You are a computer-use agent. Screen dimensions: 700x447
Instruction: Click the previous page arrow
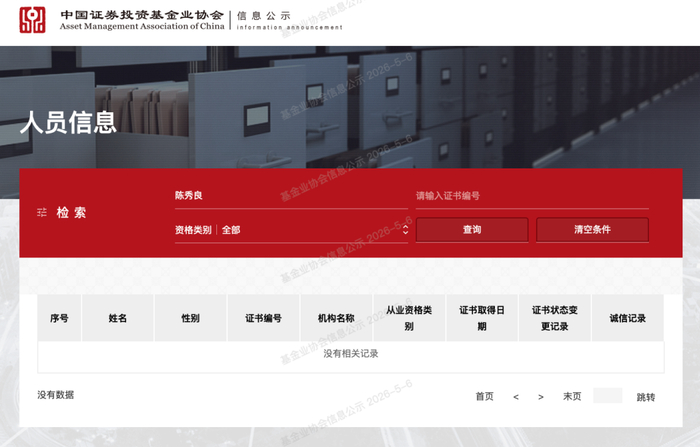tap(516, 397)
